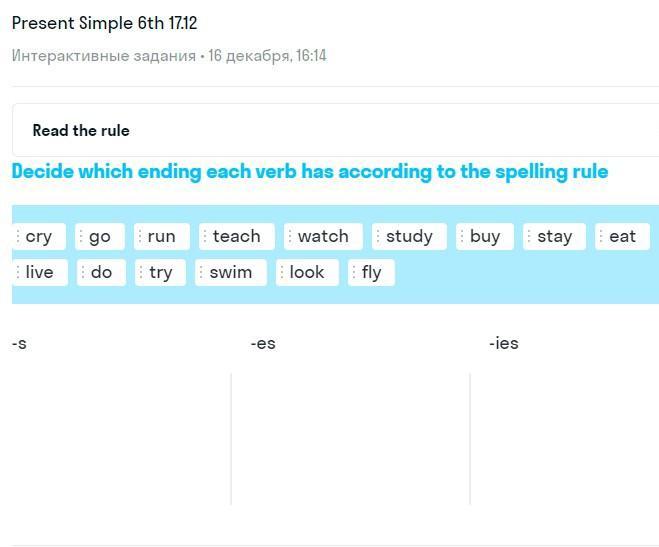
Task: Click the 'Present Simple 6th 17.12' title
Action: (104, 23)
